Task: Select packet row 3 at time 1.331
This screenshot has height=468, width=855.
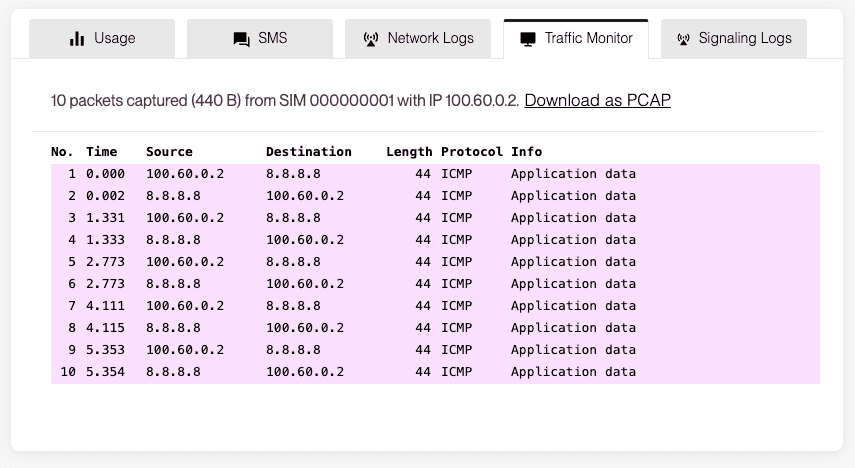Action: click(435, 218)
